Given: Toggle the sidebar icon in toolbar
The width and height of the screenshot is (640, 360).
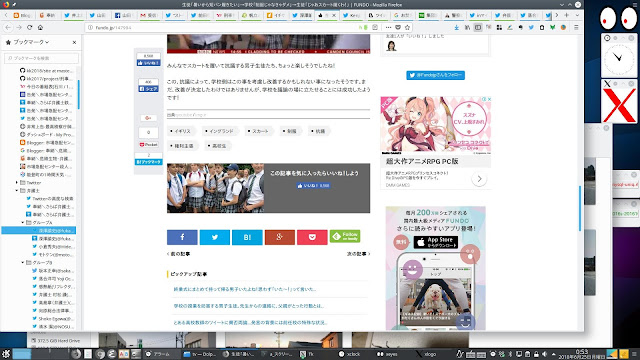Looking at the screenshot, I should coord(478,27).
